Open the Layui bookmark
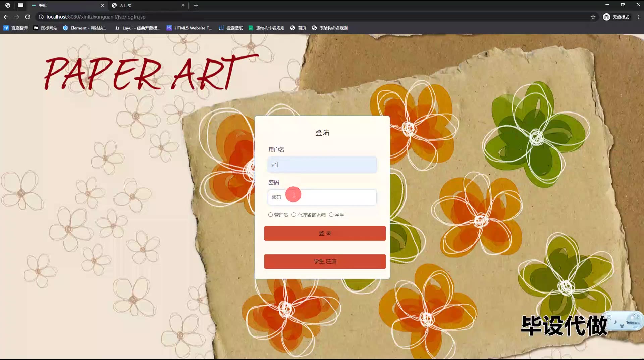The height and width of the screenshot is (360, 644). (138, 28)
